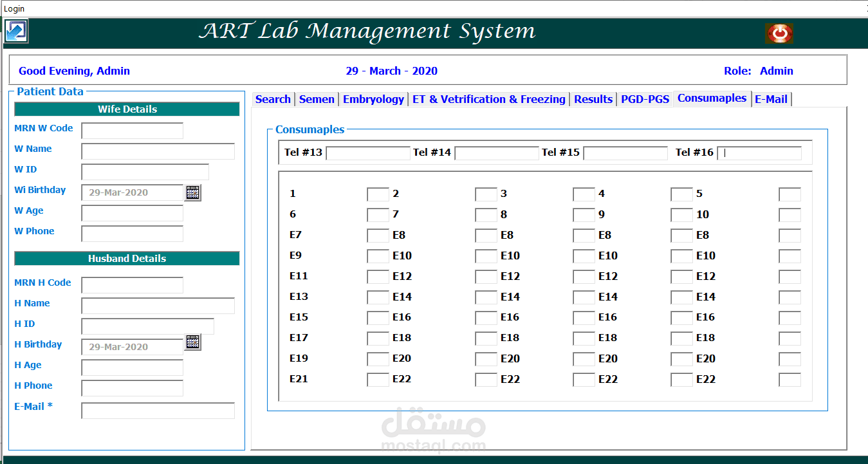
Task: Click the H Name input box
Action: coord(158,306)
